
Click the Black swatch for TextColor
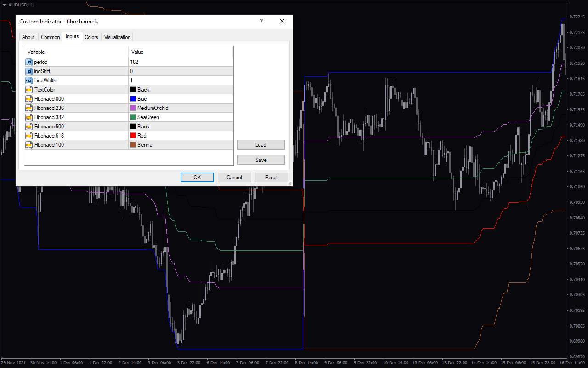133,90
